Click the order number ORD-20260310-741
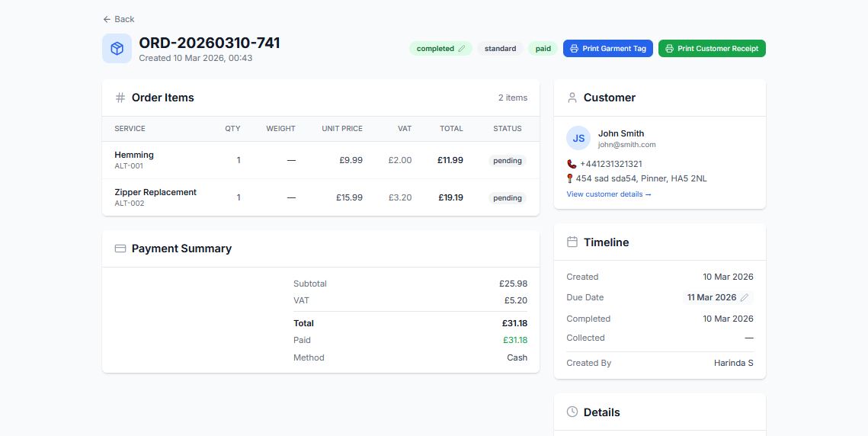Image resolution: width=868 pixels, height=436 pixels. point(210,43)
